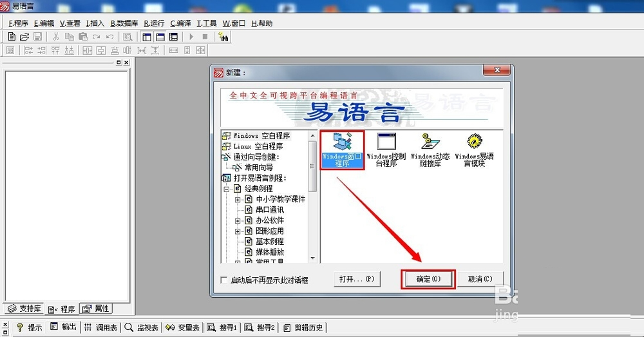Open the T.工具 menu

coord(207,23)
